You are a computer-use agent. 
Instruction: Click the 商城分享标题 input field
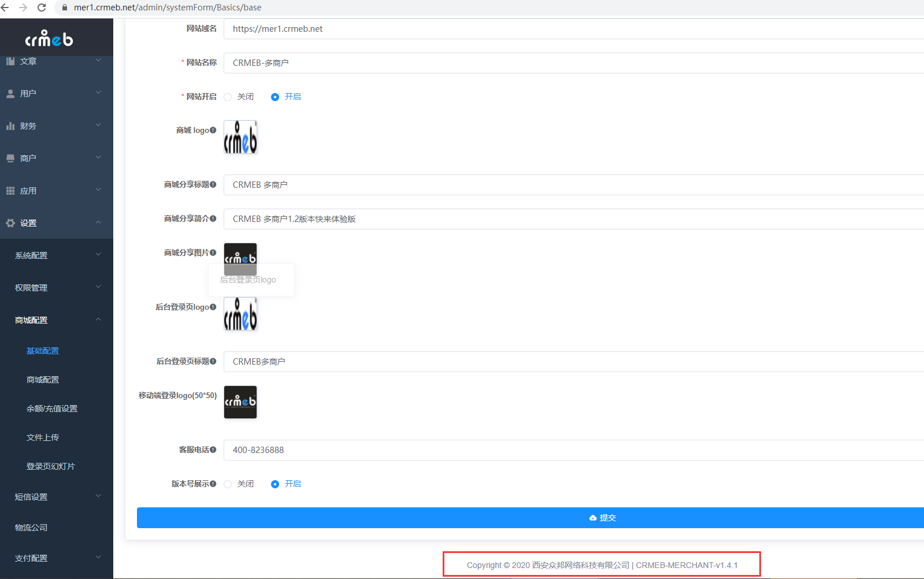(x=574, y=185)
